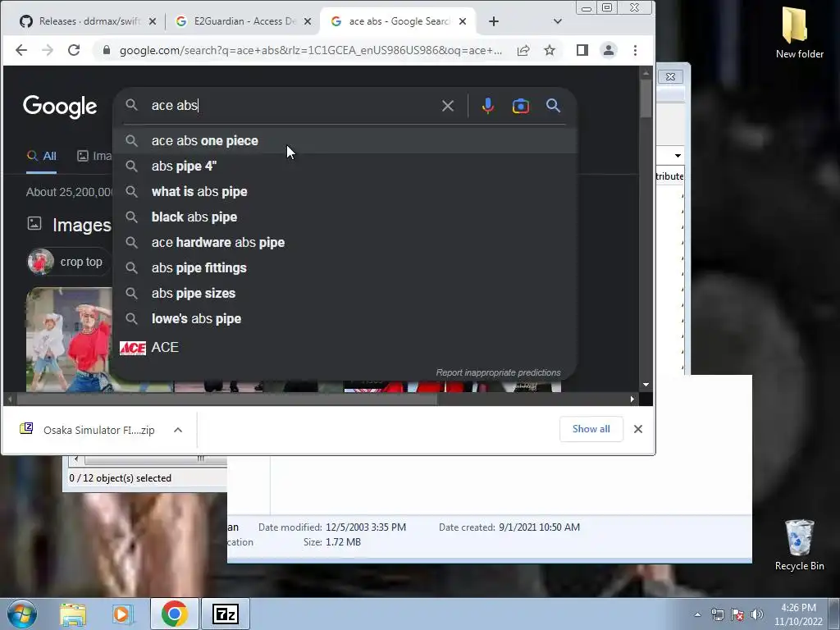Click the browser forward arrow

point(47,50)
